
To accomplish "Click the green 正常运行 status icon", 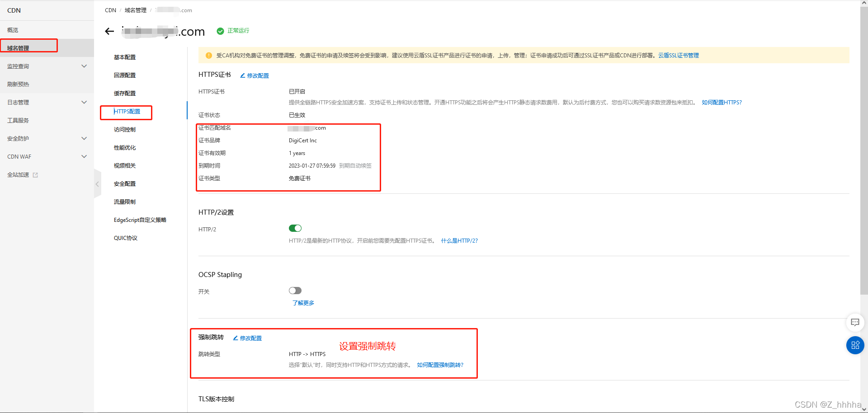I will [x=220, y=31].
